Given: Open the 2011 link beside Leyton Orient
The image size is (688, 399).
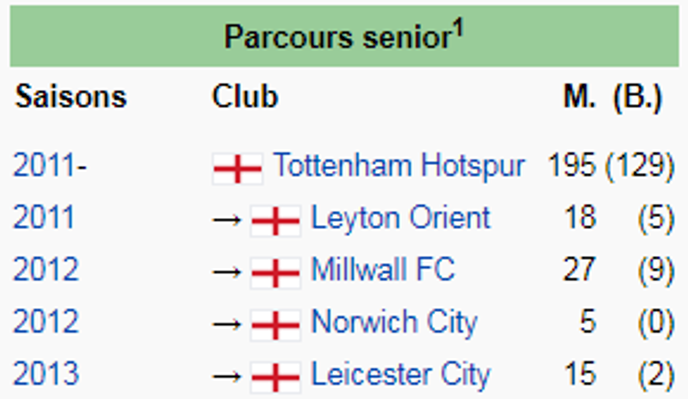Looking at the screenshot, I should (43, 218).
